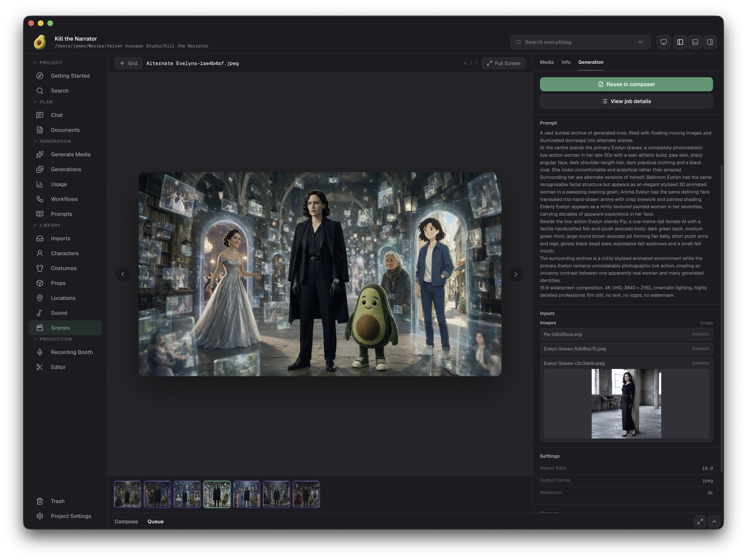
Task: Go to the previous image with the left arrow
Action: pos(123,274)
